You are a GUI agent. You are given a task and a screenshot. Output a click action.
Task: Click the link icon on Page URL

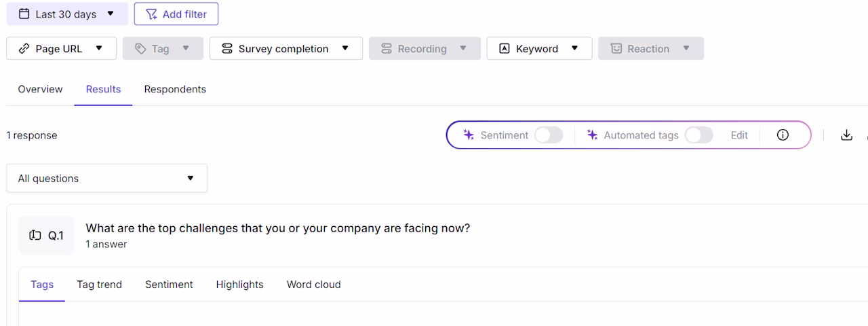coord(24,48)
